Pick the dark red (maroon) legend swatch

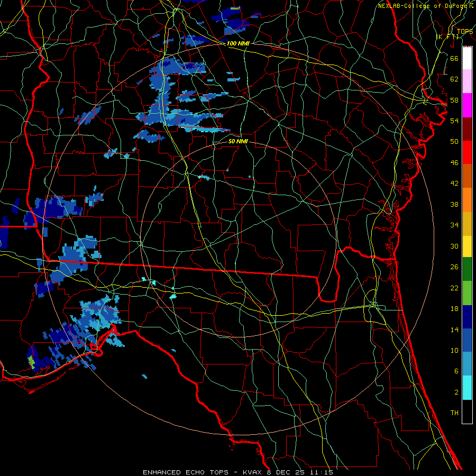click(467, 129)
